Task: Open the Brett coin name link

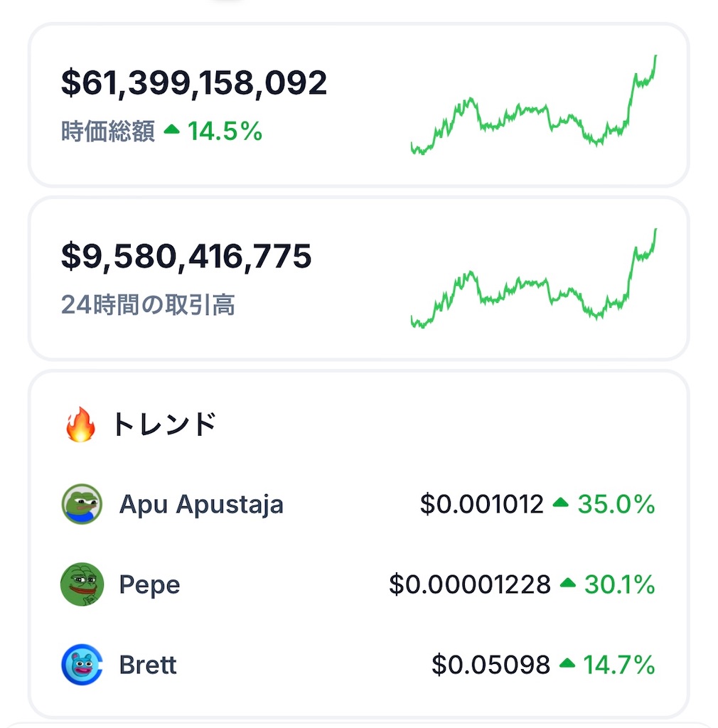Action: click(148, 665)
